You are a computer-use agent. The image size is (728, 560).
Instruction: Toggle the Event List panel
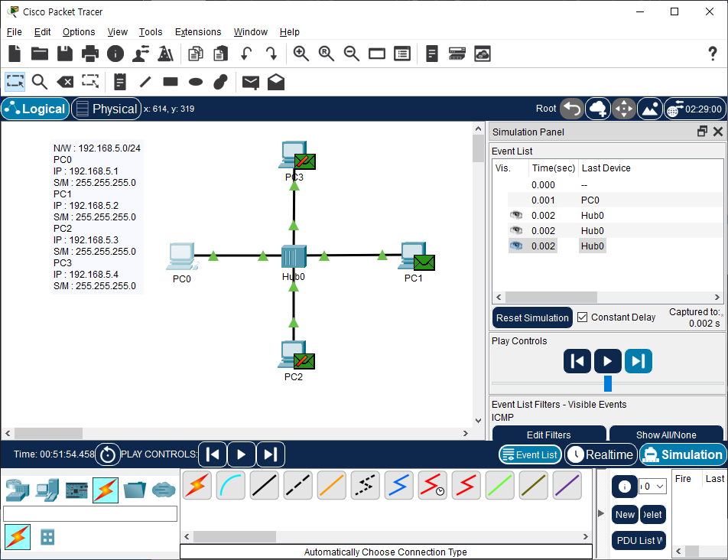pyautogui.click(x=530, y=454)
